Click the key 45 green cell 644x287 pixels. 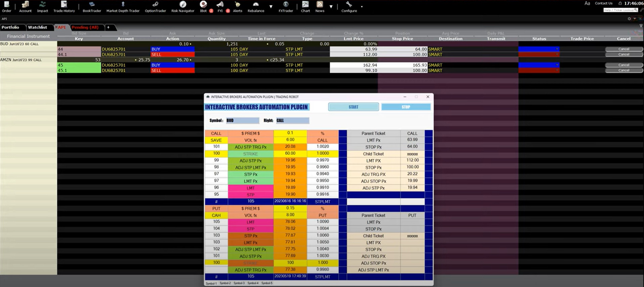79,65
